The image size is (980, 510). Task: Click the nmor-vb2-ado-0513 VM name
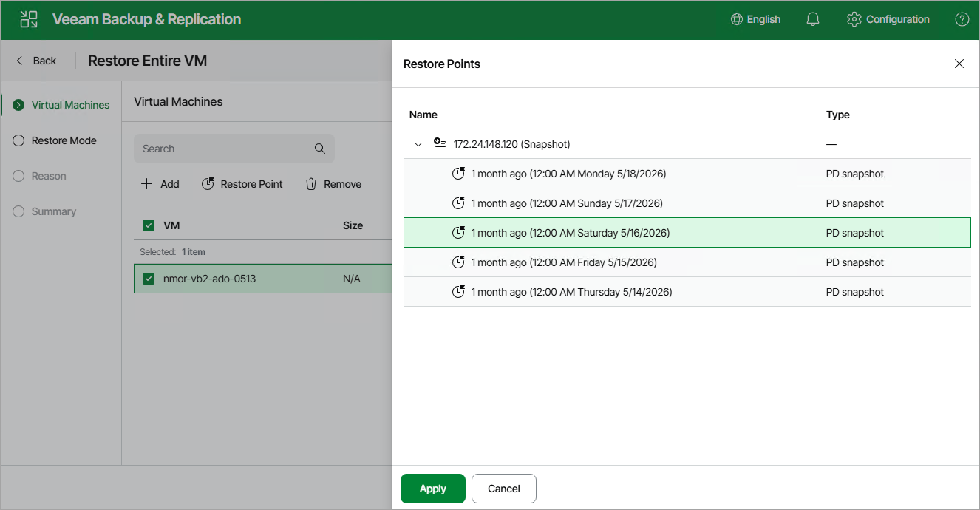click(210, 279)
